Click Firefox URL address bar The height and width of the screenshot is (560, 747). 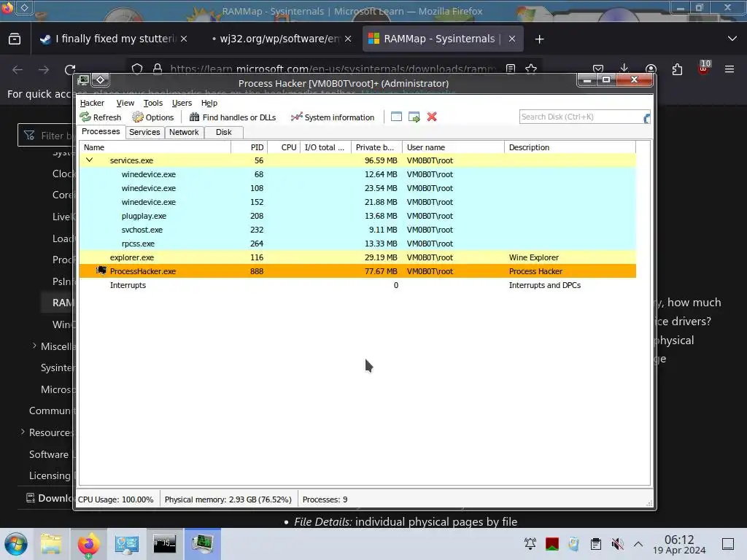tap(333, 69)
